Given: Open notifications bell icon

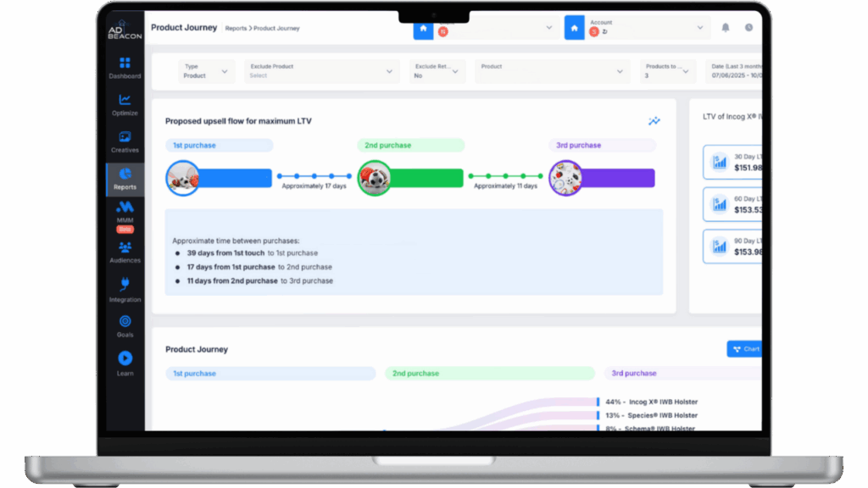Looking at the screenshot, I should tap(726, 28).
